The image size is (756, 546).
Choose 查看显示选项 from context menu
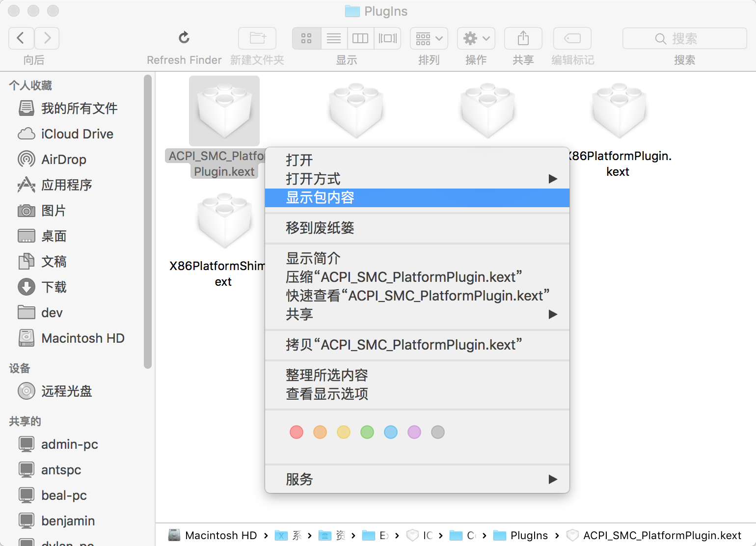click(417, 394)
